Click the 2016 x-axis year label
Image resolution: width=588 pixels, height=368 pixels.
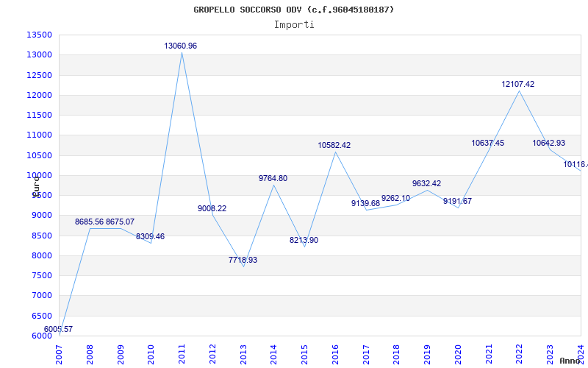tap(335, 355)
